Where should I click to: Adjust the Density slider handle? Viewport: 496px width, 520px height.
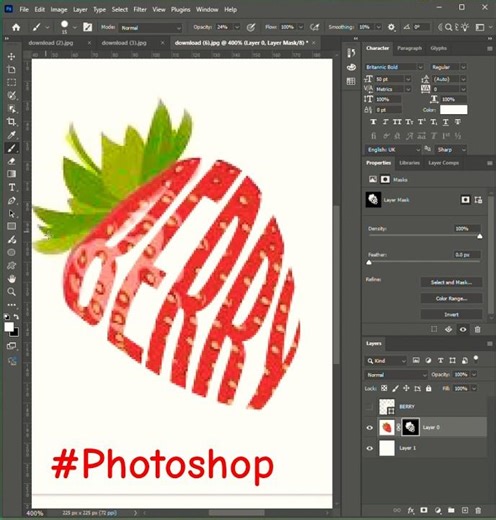click(x=480, y=236)
